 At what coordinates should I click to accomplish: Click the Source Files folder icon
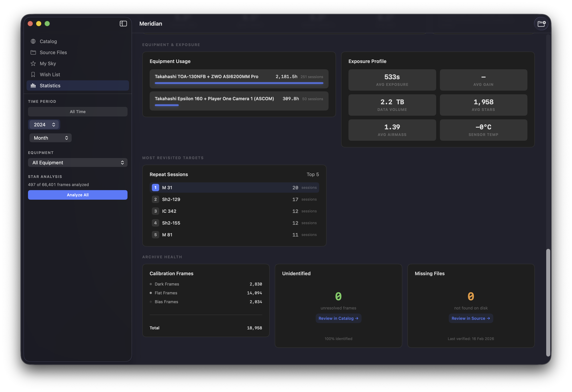click(33, 52)
